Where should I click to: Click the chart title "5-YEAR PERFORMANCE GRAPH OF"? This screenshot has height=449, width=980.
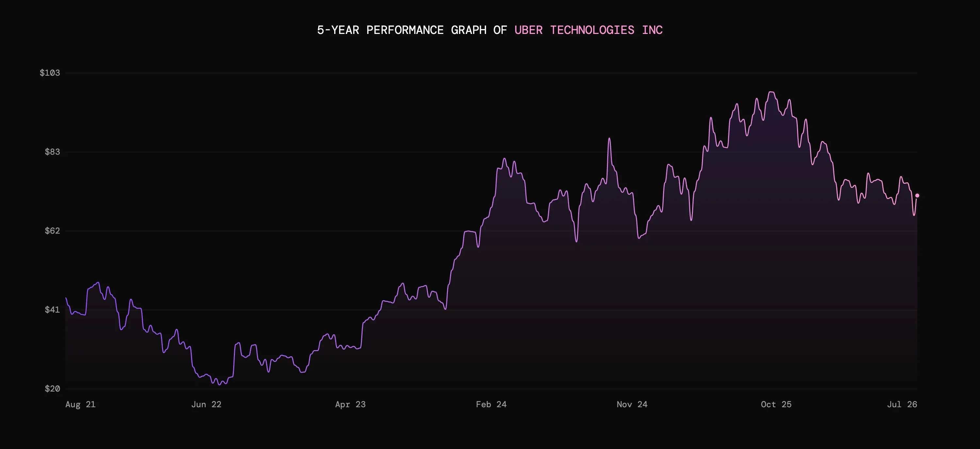tap(412, 30)
